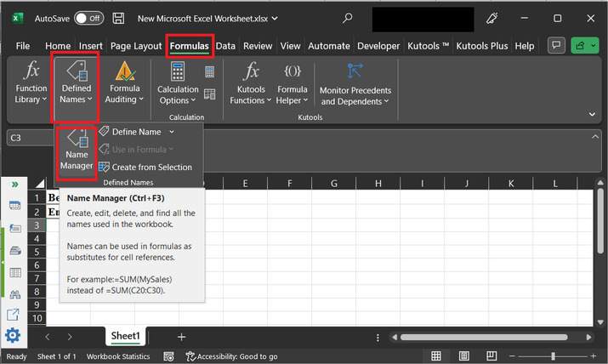Open Monitor Precedents and Dependents dropdown
Viewport: 608px width, 364px height.
point(355,84)
